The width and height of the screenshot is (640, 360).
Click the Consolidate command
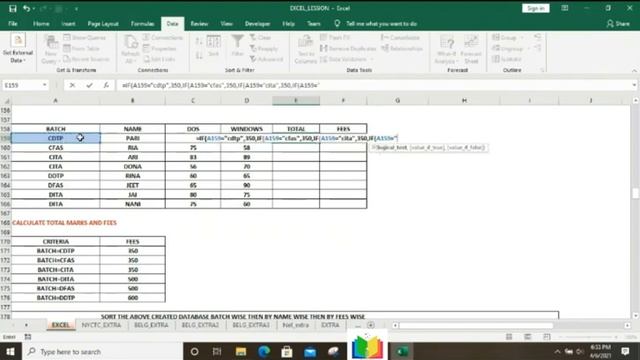[400, 38]
